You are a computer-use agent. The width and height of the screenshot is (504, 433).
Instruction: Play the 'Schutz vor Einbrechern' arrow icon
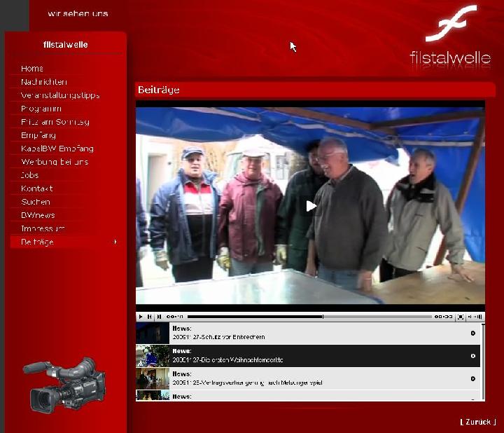click(x=473, y=333)
